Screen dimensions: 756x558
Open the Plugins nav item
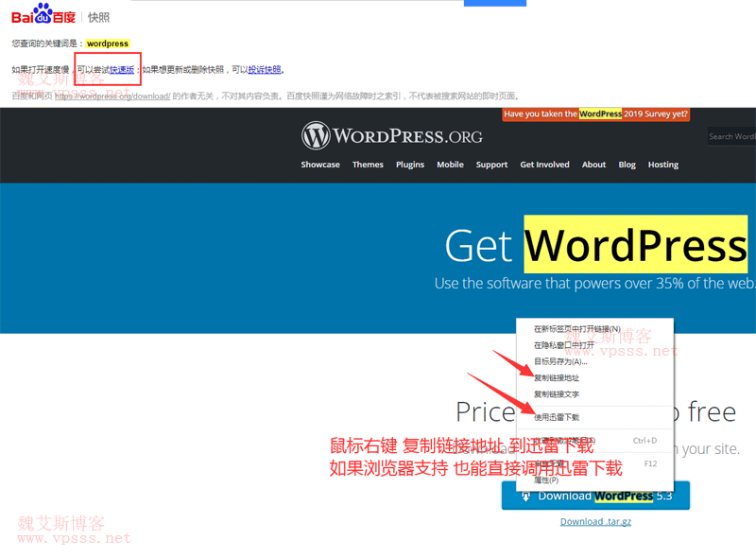click(x=410, y=165)
